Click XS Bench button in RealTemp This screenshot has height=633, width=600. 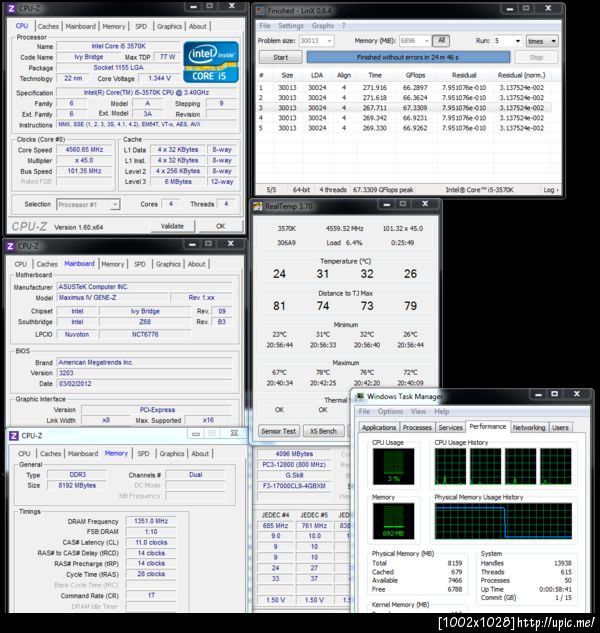(323, 431)
